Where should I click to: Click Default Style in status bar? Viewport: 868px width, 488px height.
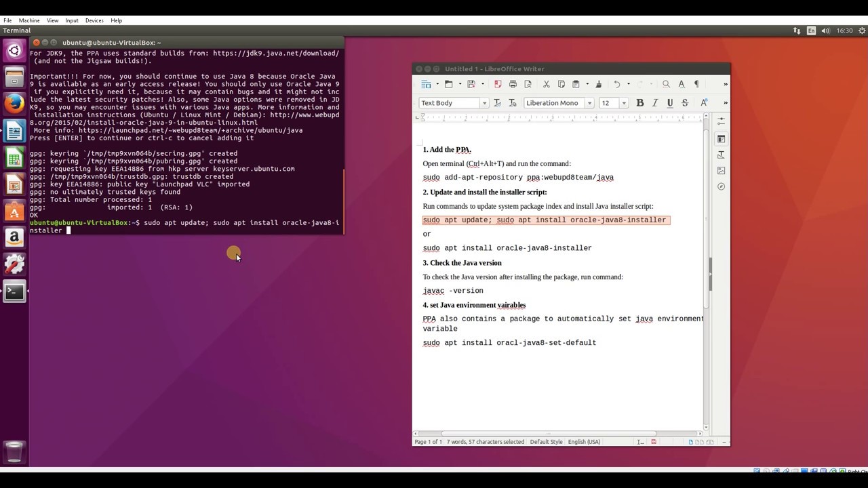tap(546, 442)
